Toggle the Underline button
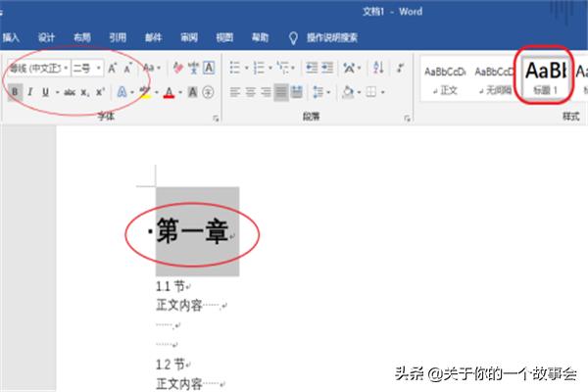Screen dimensions: 588x392 45,92
